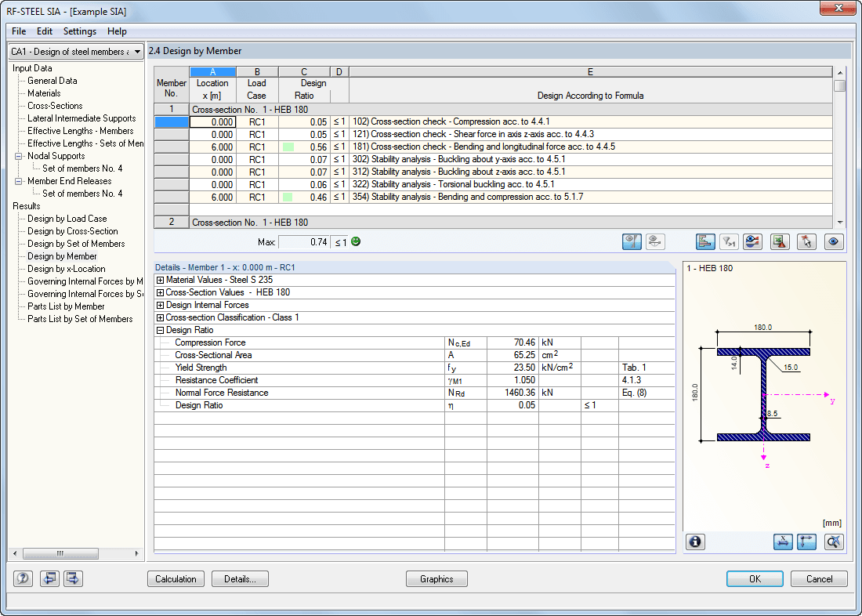Open the File menu
The image size is (862, 616).
tap(19, 31)
